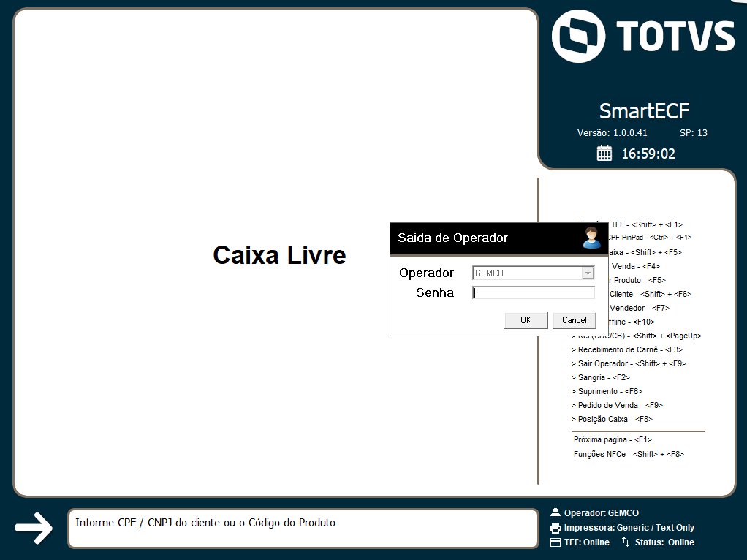Viewport: 747px width, 560px height.
Task: Click the white arrow icon beside the input bar
Action: pos(34,528)
